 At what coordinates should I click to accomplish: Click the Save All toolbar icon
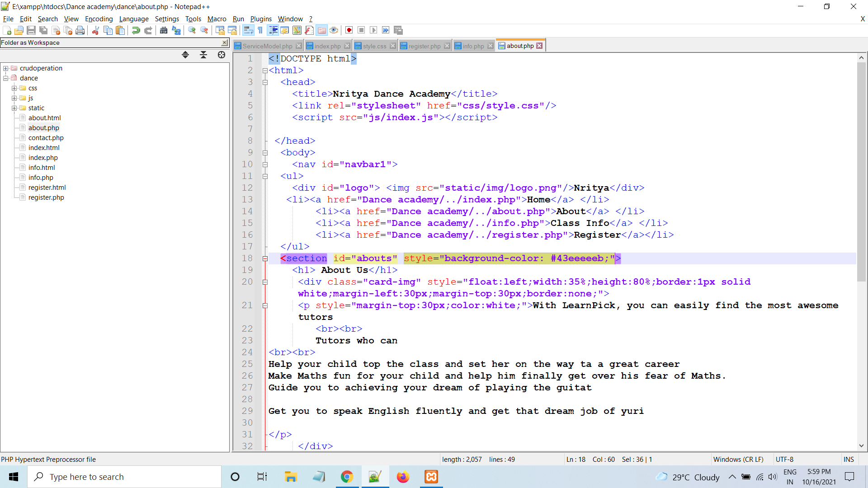[43, 30]
